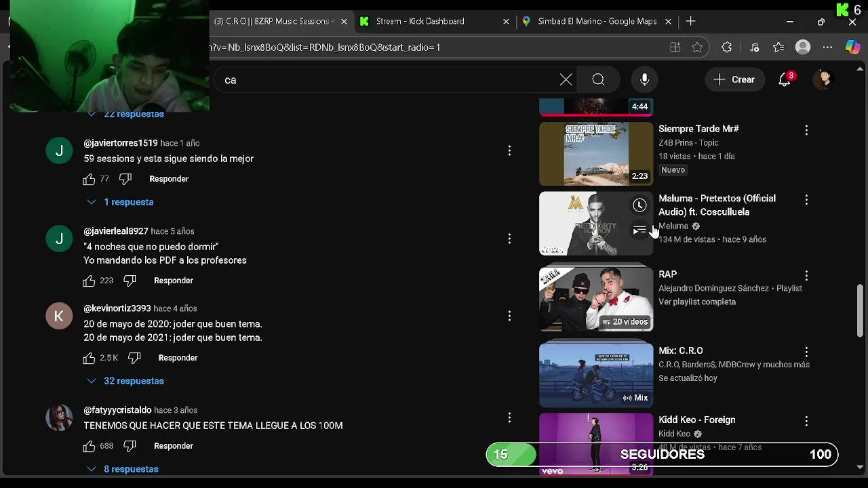Add Maluma video to queue icon
Viewport: 868px width, 488px height.
[x=639, y=230]
